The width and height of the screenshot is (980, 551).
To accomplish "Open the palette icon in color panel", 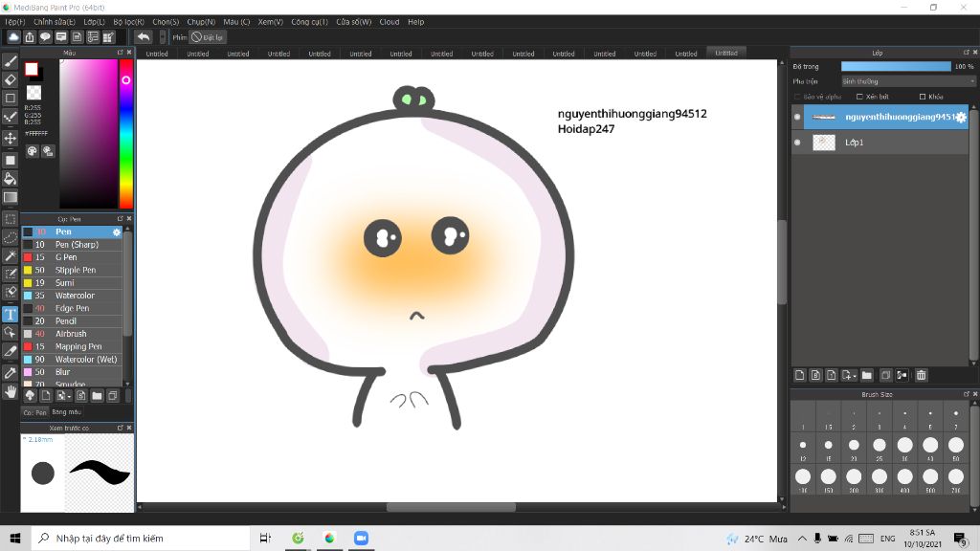I will coord(32,151).
